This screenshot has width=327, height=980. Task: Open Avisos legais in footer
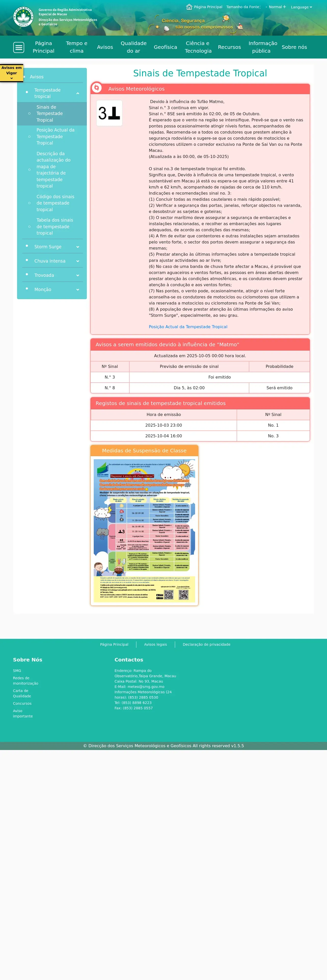click(x=155, y=644)
